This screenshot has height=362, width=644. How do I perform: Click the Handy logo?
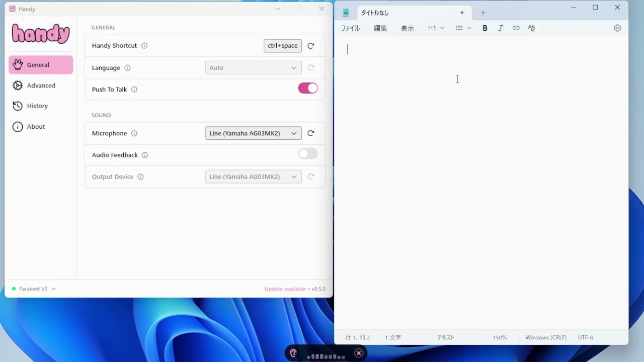(x=41, y=34)
